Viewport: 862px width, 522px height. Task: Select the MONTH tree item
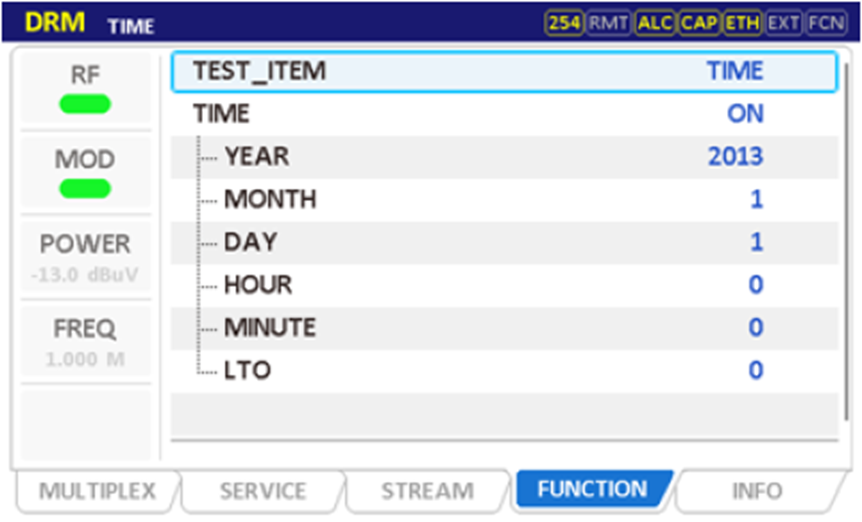pos(270,200)
